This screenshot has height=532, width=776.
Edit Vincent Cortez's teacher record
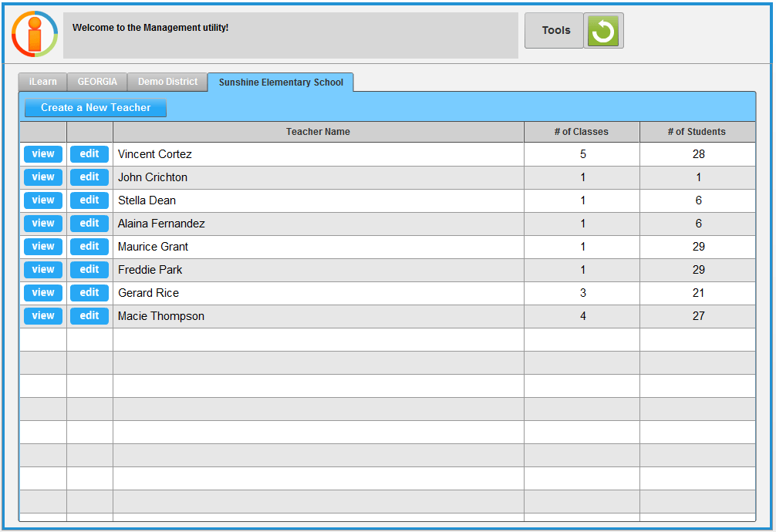tap(89, 154)
